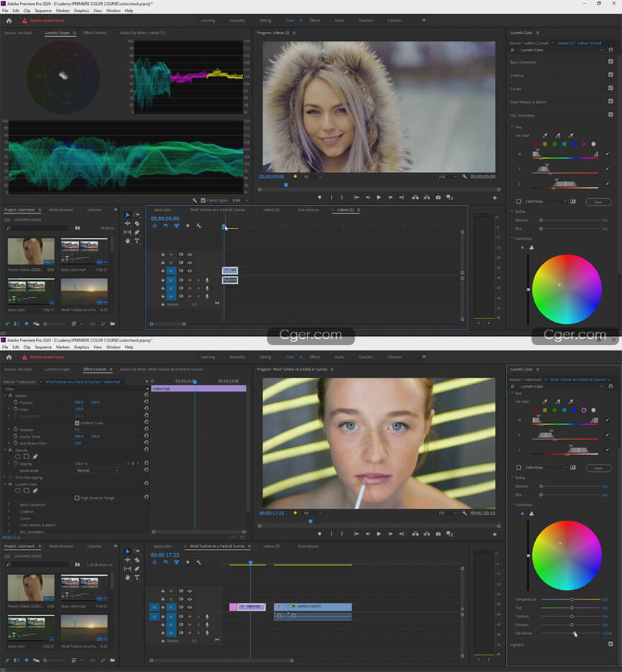Step forward one frame in Wind Turbine monitor
The width and height of the screenshot is (622, 672).
point(390,534)
